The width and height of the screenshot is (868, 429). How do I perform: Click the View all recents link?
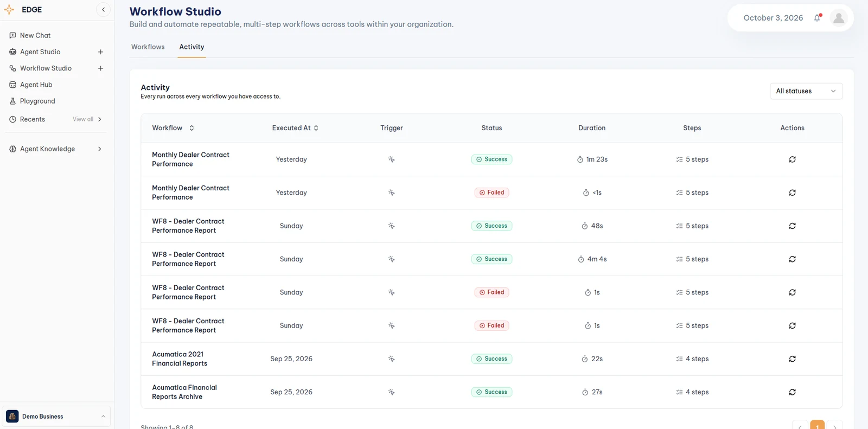pyautogui.click(x=83, y=119)
